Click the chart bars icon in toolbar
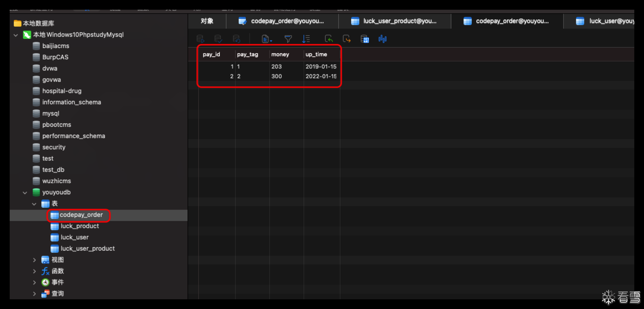 (x=383, y=39)
